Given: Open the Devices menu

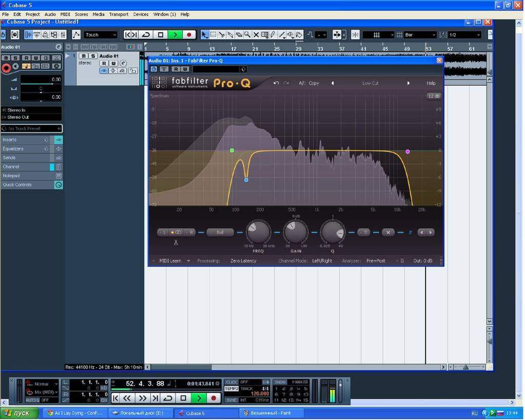Looking at the screenshot, I should (141, 14).
